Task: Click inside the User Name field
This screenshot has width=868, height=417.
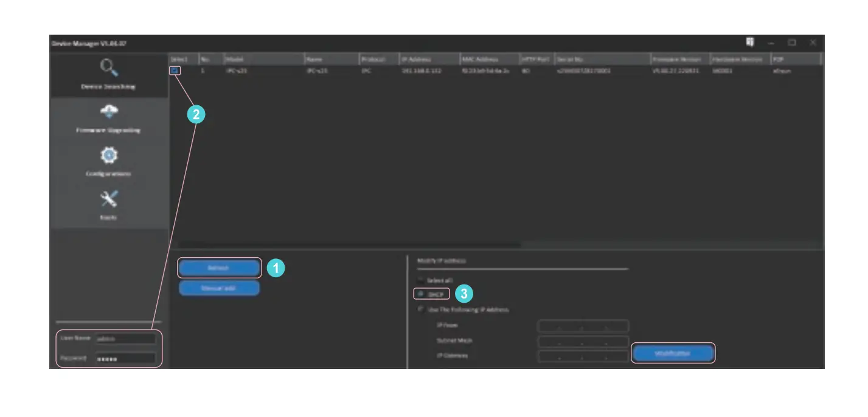Action: pyautogui.click(x=127, y=339)
